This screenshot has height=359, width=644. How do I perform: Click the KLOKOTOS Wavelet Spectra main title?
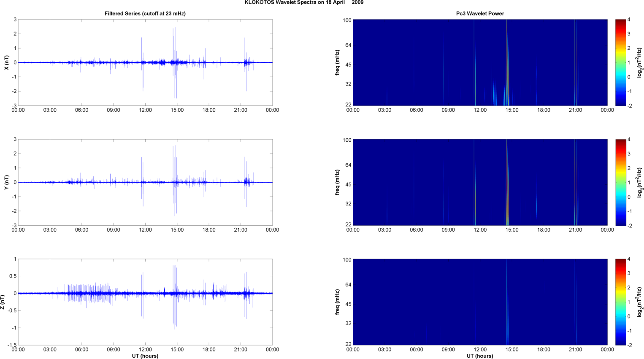coord(304,3)
